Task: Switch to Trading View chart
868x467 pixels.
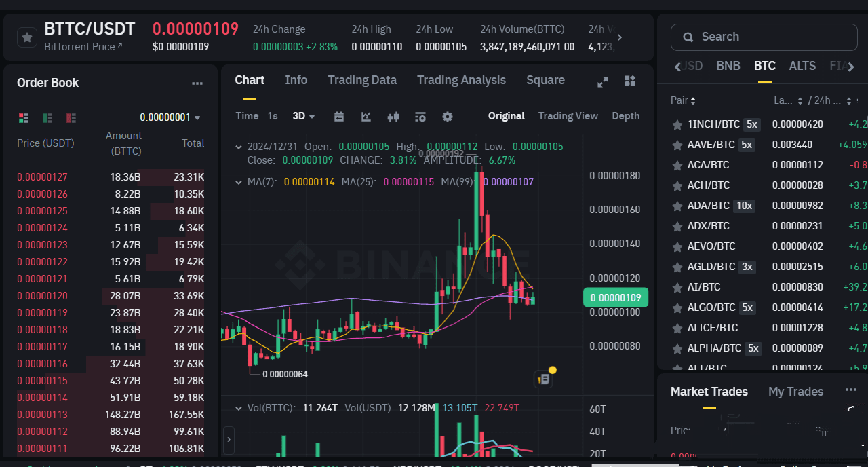Action: click(x=568, y=116)
